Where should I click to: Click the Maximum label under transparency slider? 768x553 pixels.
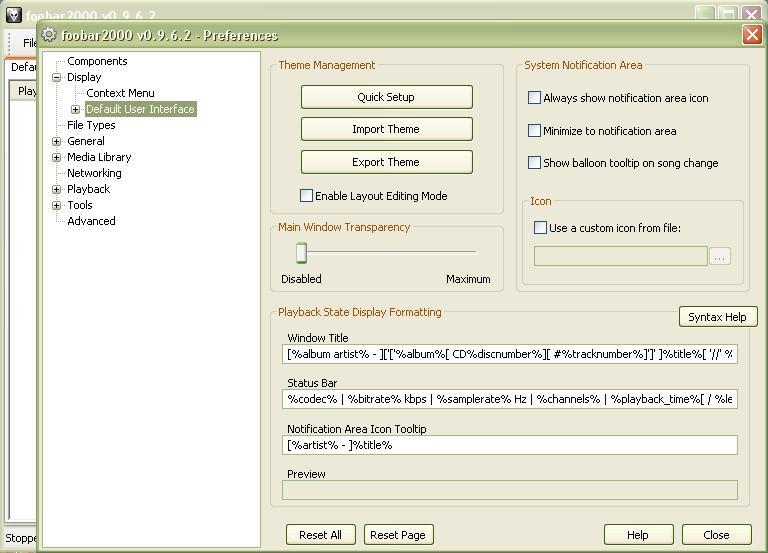coord(468,279)
